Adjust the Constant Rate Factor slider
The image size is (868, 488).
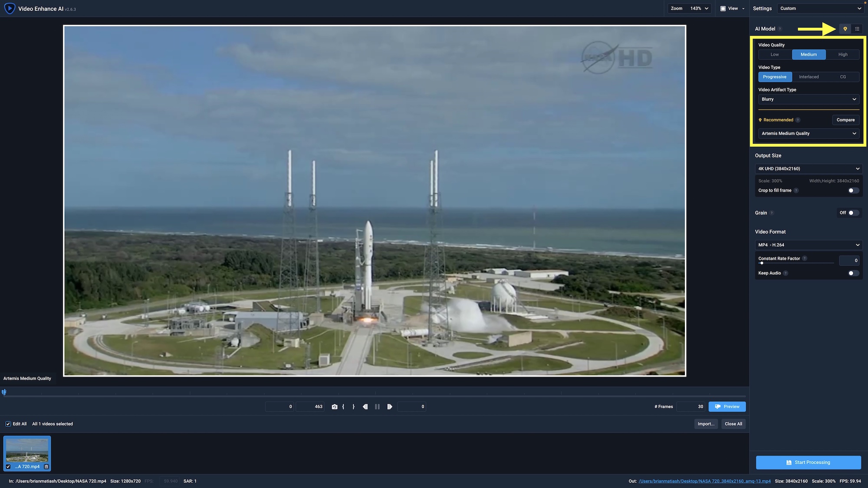[762, 263]
